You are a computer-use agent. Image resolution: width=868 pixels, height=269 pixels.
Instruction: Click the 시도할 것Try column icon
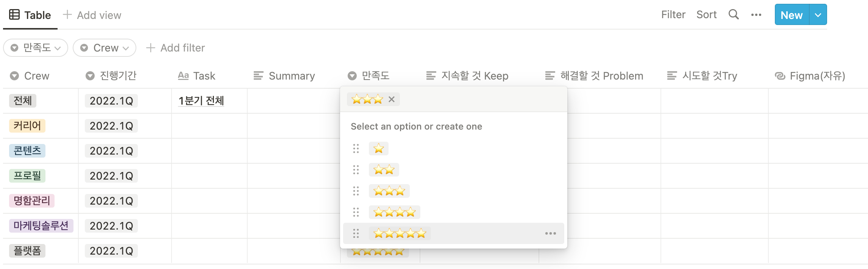672,76
